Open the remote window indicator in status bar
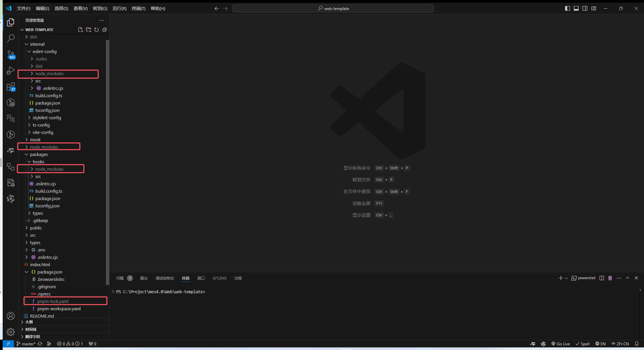 pyautogui.click(x=8, y=344)
